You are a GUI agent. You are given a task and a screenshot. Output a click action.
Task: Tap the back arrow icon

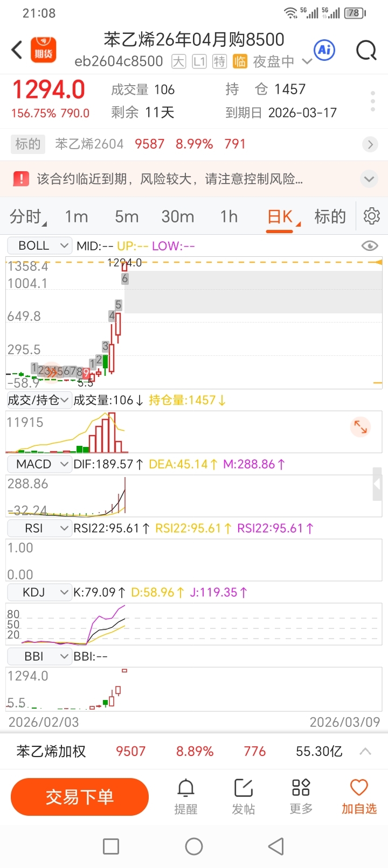(17, 50)
